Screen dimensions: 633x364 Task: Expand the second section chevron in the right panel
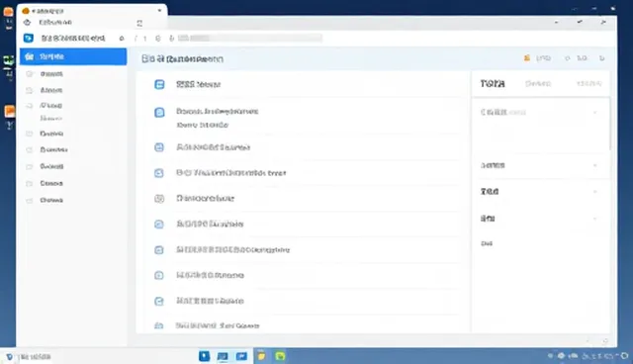[x=594, y=165]
